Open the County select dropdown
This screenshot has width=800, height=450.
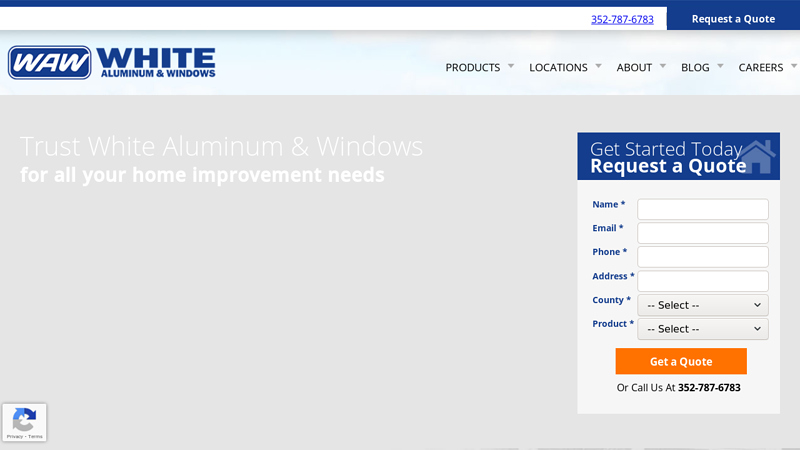click(703, 305)
